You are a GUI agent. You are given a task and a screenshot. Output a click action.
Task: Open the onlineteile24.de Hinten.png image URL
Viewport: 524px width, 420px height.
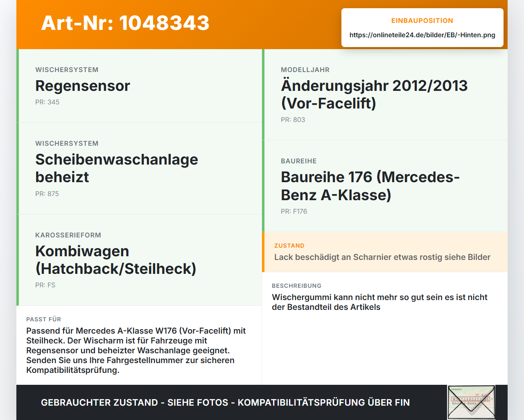pos(422,35)
